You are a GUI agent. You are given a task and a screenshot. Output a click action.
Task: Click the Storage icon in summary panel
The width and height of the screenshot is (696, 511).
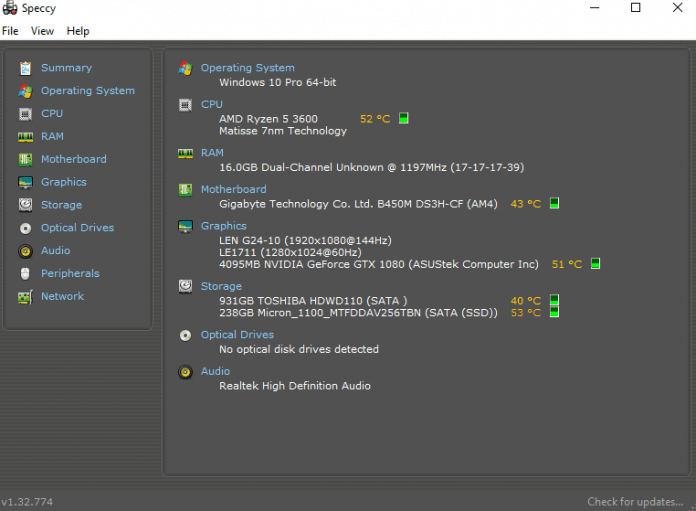[185, 286]
